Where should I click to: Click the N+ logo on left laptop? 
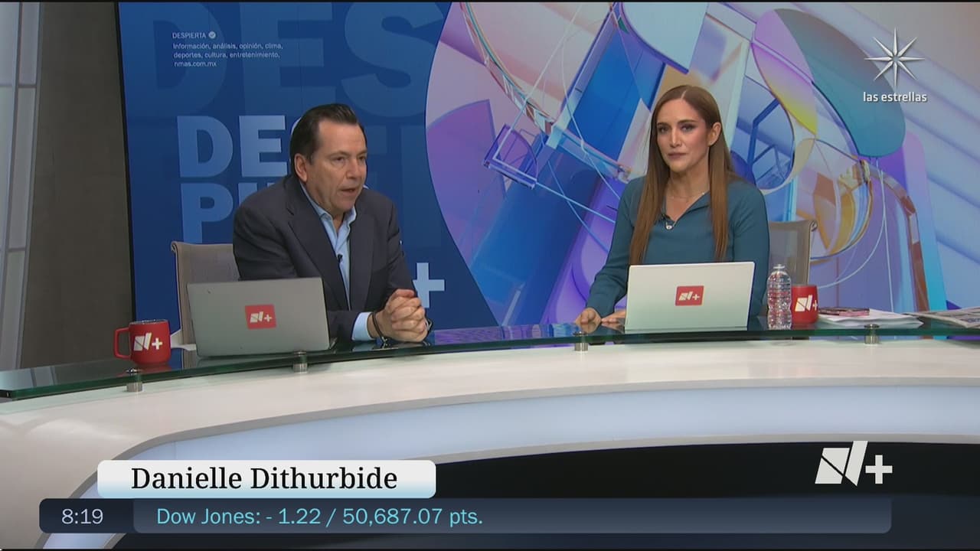260,317
